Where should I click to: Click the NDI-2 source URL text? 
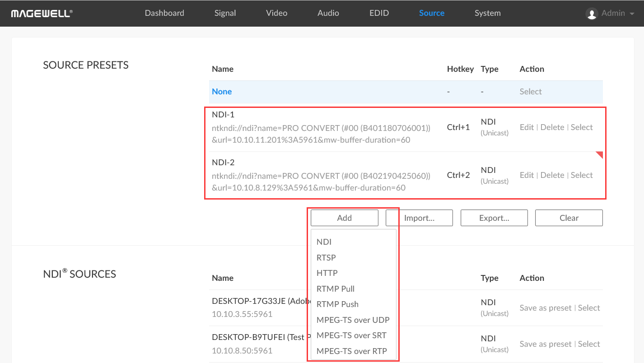321,182
